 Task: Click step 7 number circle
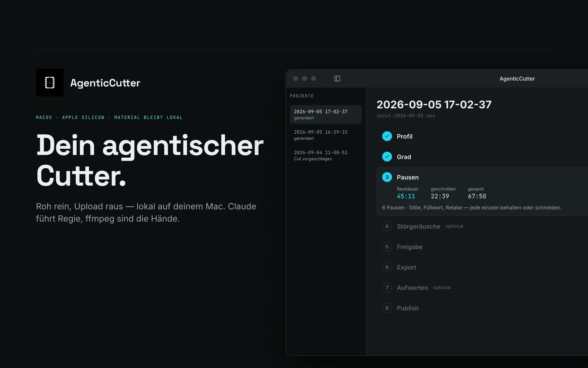coord(387,288)
